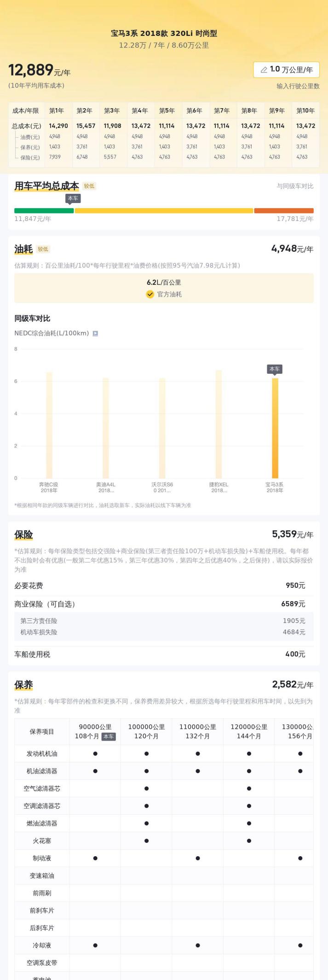Image resolution: width=328 pixels, height=980 pixels.
Task: Click 制动液 dot in the 110000公里 column
Action: 198,858
